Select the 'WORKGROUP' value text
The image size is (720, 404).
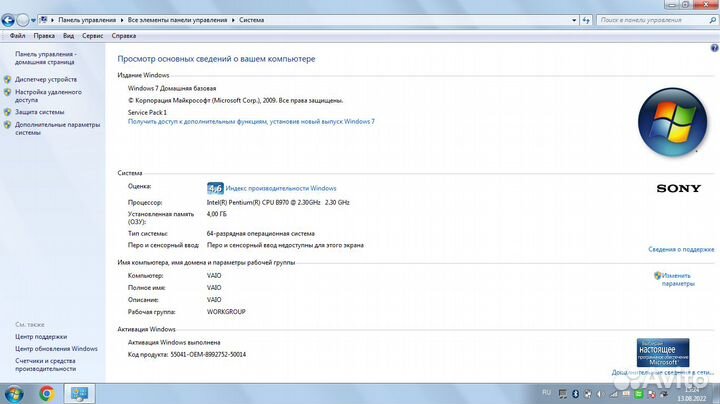click(226, 312)
